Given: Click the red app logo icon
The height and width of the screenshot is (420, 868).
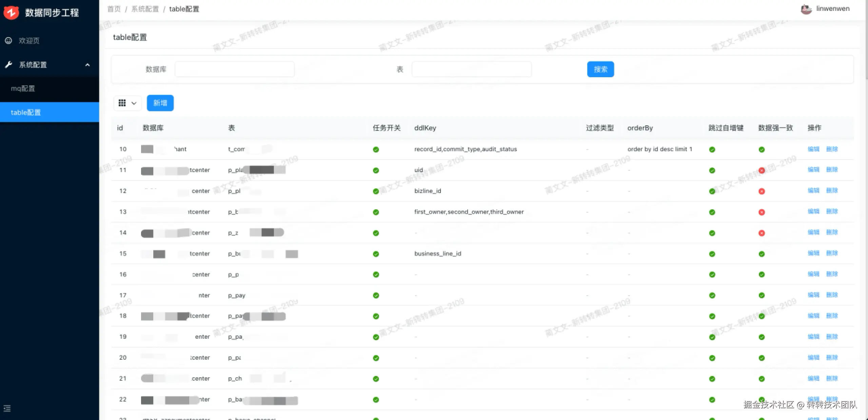Looking at the screenshot, I should 11,13.
